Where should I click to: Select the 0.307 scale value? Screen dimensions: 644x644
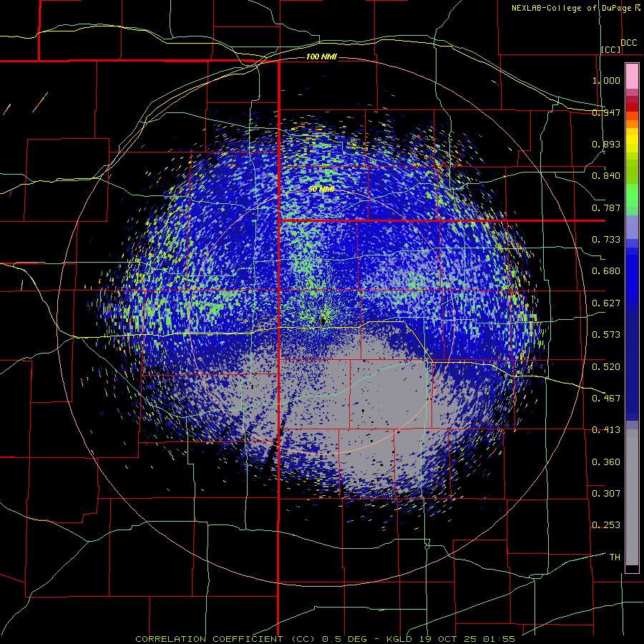point(606,493)
